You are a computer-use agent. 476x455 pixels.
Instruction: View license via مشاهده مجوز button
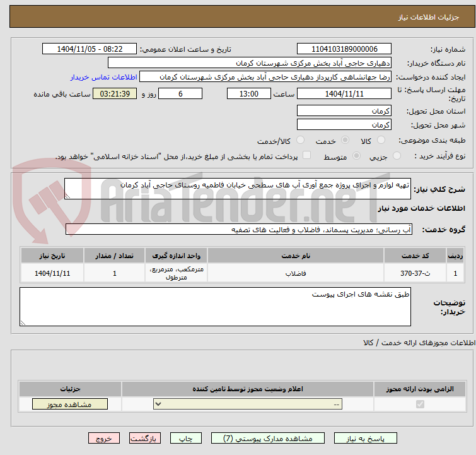pyautogui.click(x=70, y=405)
